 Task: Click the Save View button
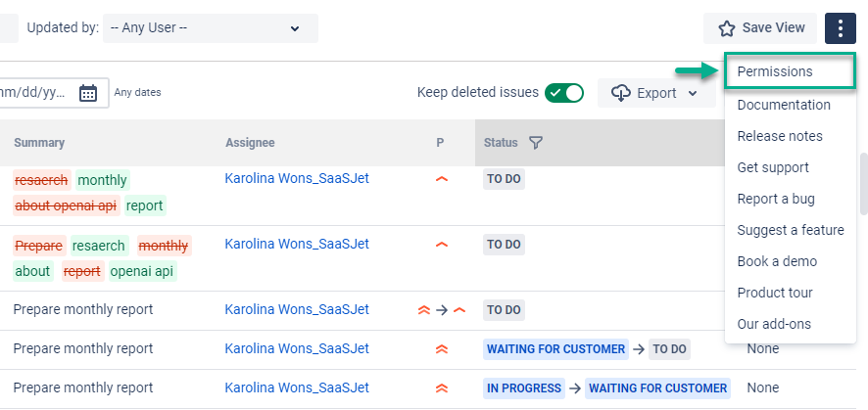[x=760, y=28]
